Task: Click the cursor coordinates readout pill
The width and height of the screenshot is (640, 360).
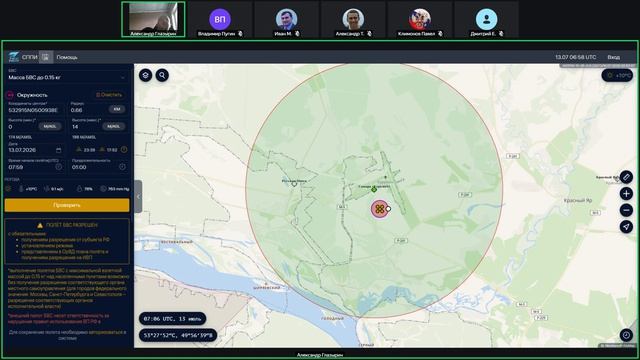Action: click(178, 336)
